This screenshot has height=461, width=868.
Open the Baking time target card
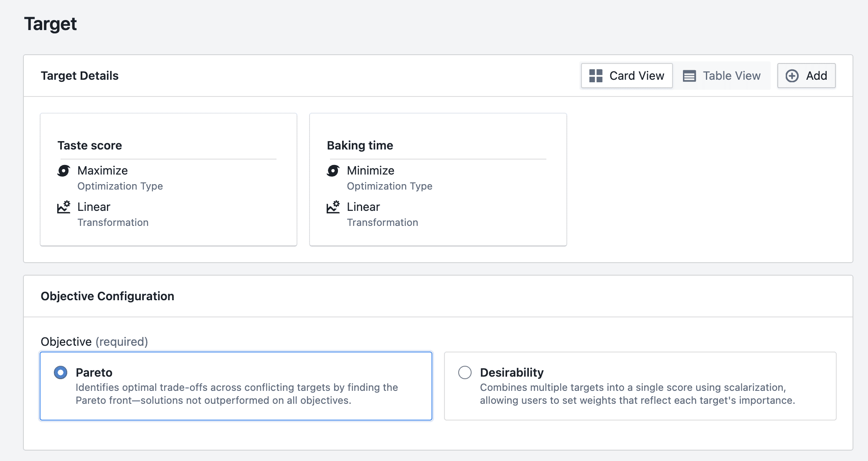[438, 180]
